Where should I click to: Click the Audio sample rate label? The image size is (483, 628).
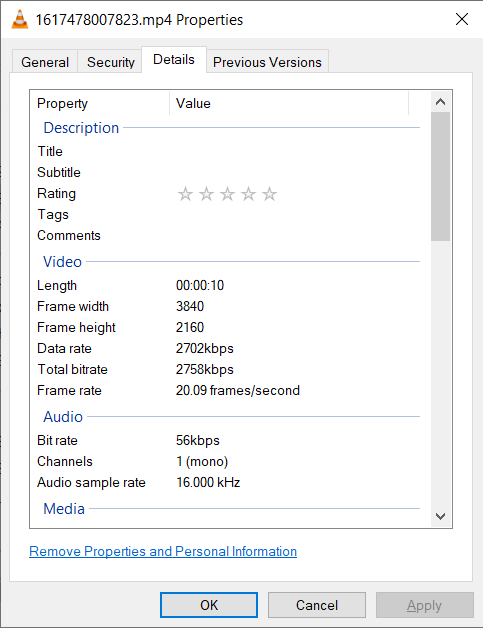[x=91, y=482]
